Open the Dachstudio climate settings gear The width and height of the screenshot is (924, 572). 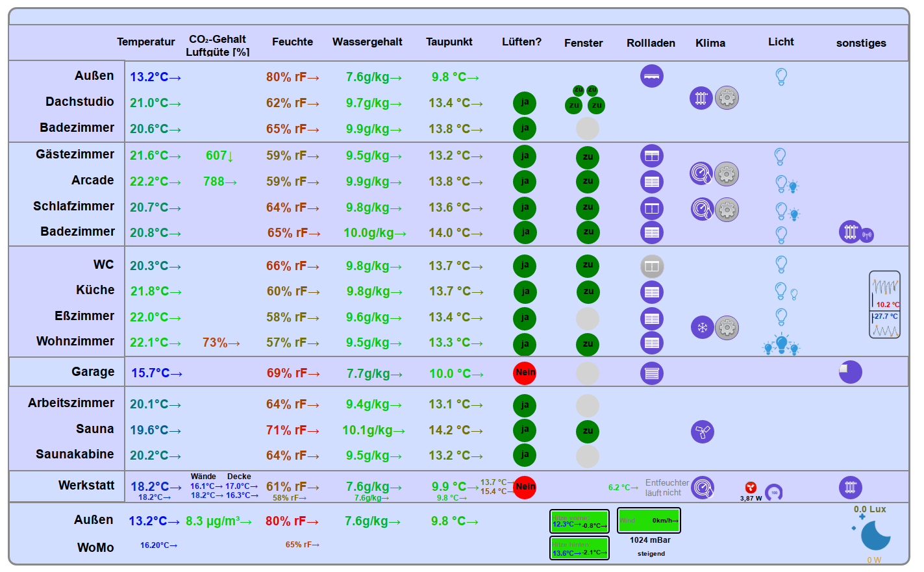click(x=727, y=98)
